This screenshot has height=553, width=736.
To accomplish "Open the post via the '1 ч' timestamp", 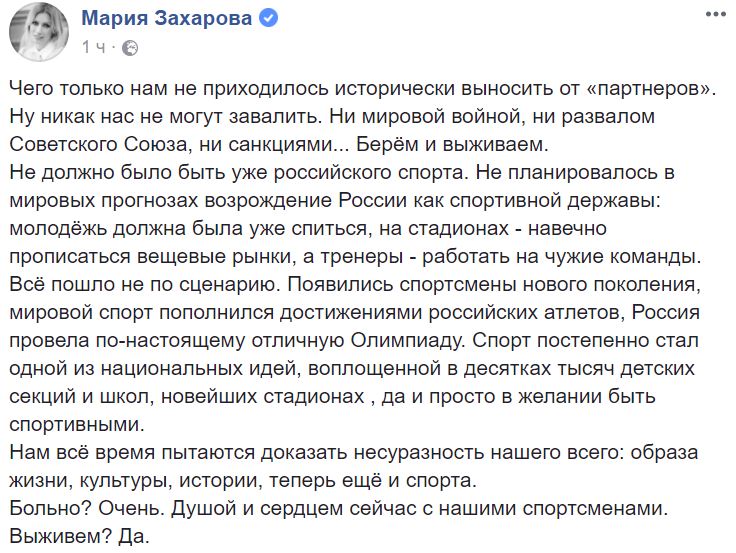I will point(94,47).
